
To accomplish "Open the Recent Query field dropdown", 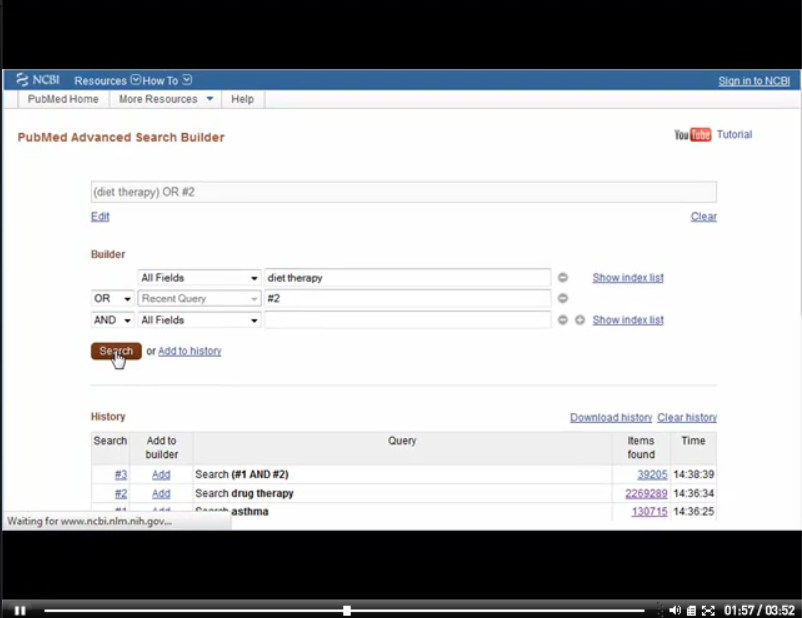I will (x=199, y=298).
